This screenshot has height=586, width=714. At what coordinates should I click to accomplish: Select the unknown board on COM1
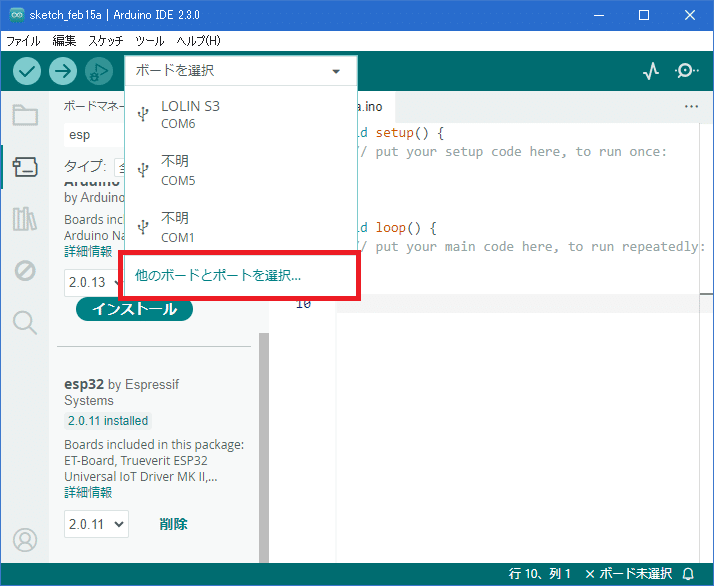tap(241, 227)
